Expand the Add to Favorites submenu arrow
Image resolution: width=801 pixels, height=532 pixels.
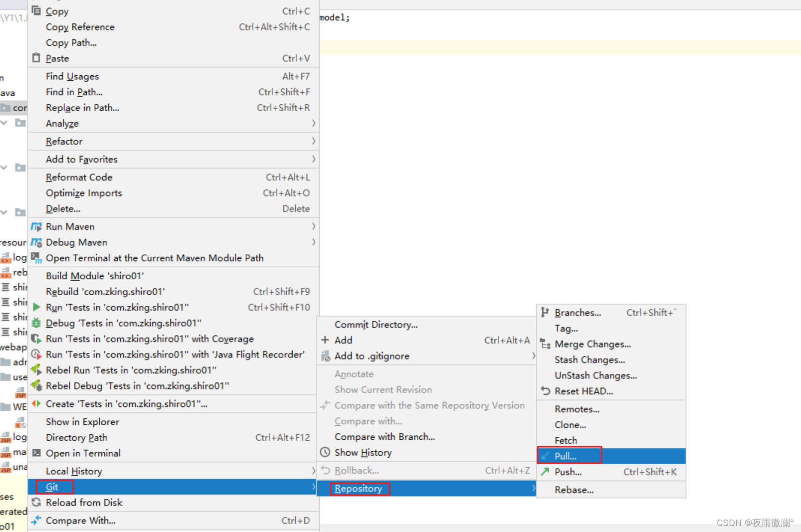pos(313,159)
